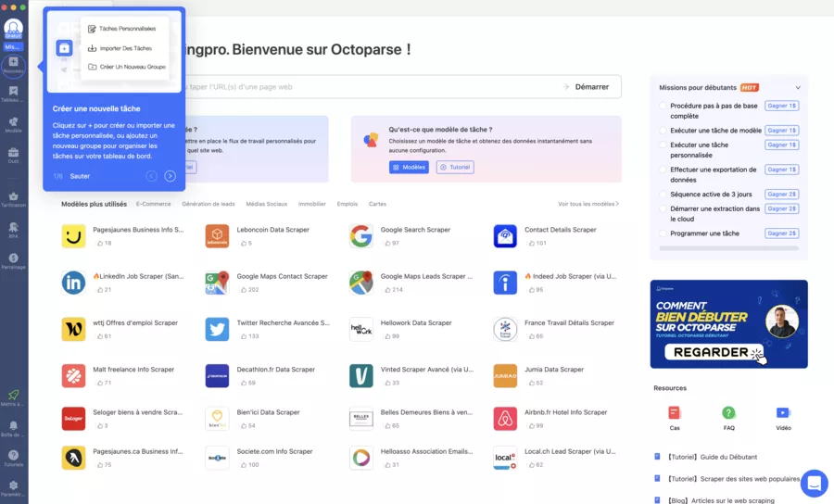Click the Leboncoin Data Scraper logo

(x=217, y=236)
